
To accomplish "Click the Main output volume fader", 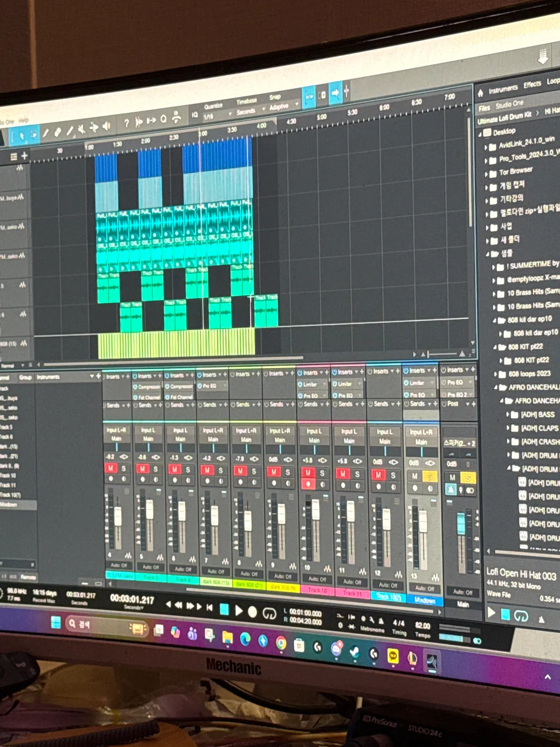I will coord(461,522).
